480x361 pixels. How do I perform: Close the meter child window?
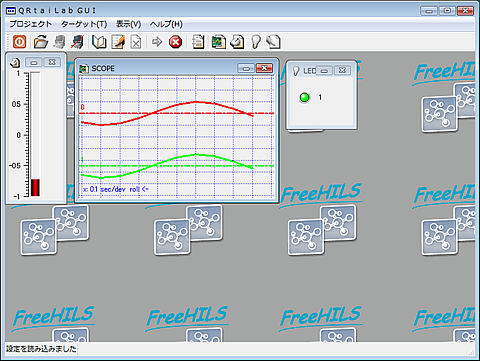pyautogui.click(x=52, y=62)
